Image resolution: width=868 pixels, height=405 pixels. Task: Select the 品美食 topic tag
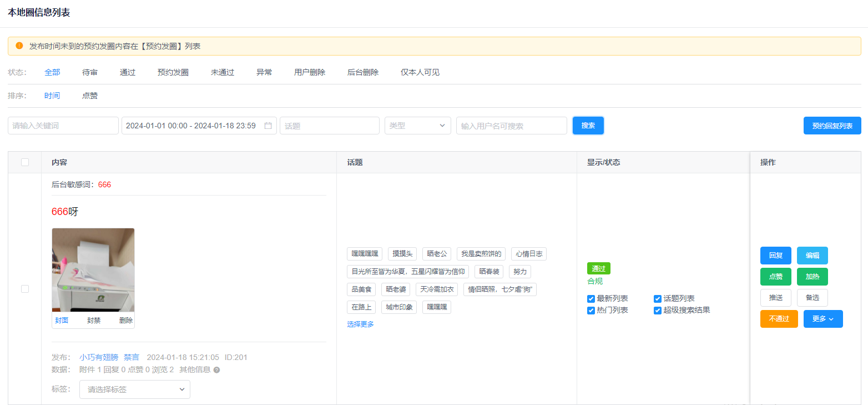click(x=361, y=289)
